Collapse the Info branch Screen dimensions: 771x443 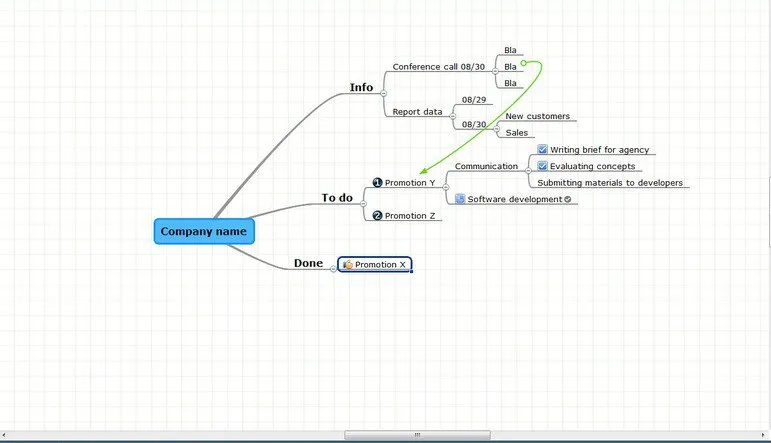tap(384, 93)
